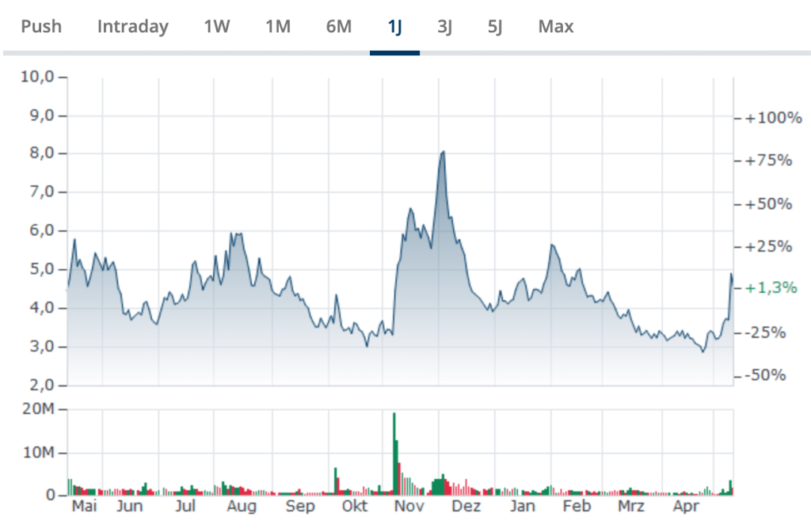Click the 10,0 price axis label
Viewport: 811px width, 532px height.
(x=37, y=77)
